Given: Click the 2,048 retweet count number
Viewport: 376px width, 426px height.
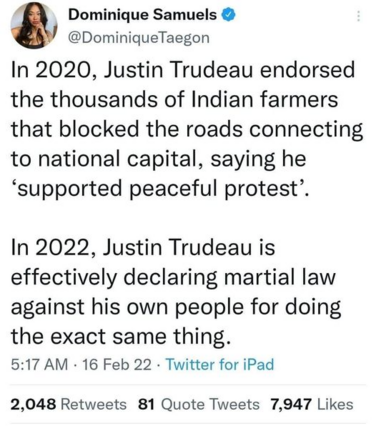Looking at the screenshot, I should (33, 404).
